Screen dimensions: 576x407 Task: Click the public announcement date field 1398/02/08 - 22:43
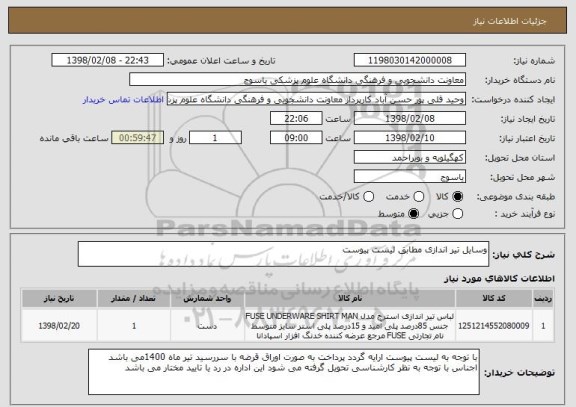pos(108,60)
